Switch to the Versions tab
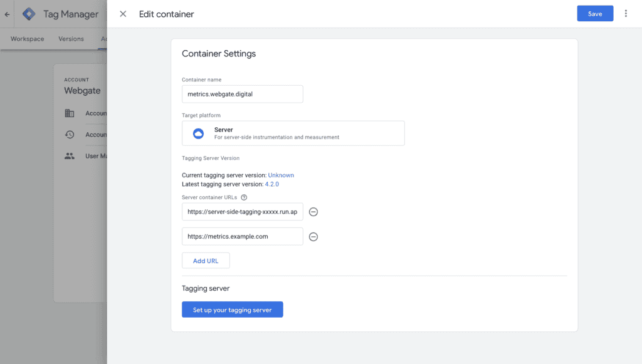Screen dimensions: 642x364 pyautogui.click(x=71, y=39)
